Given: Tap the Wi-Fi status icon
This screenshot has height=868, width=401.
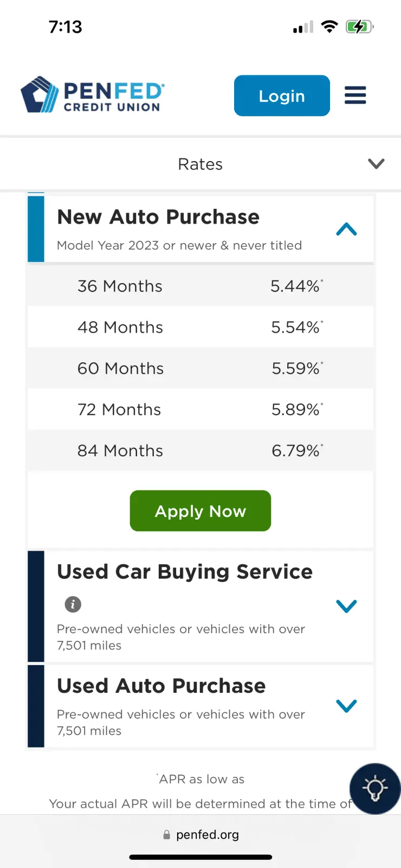Looking at the screenshot, I should pyautogui.click(x=329, y=27).
